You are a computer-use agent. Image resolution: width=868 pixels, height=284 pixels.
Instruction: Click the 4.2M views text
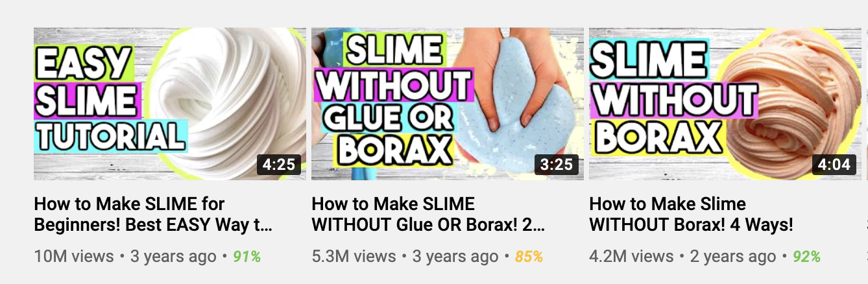pos(631,257)
